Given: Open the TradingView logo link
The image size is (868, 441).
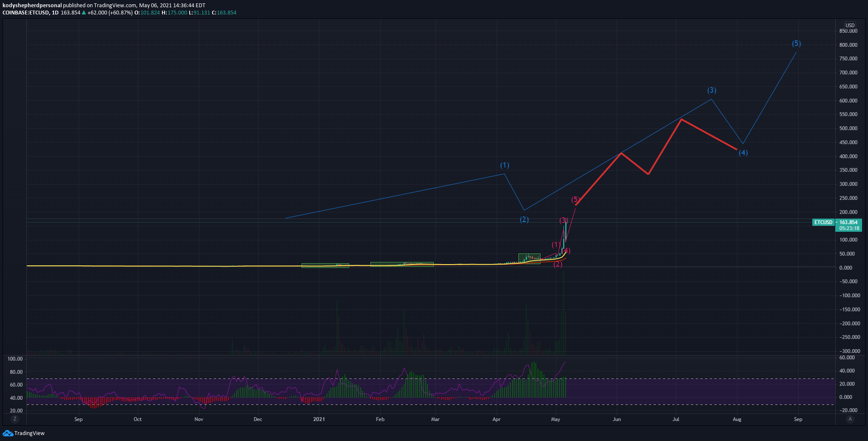Looking at the screenshot, I should (x=23, y=433).
